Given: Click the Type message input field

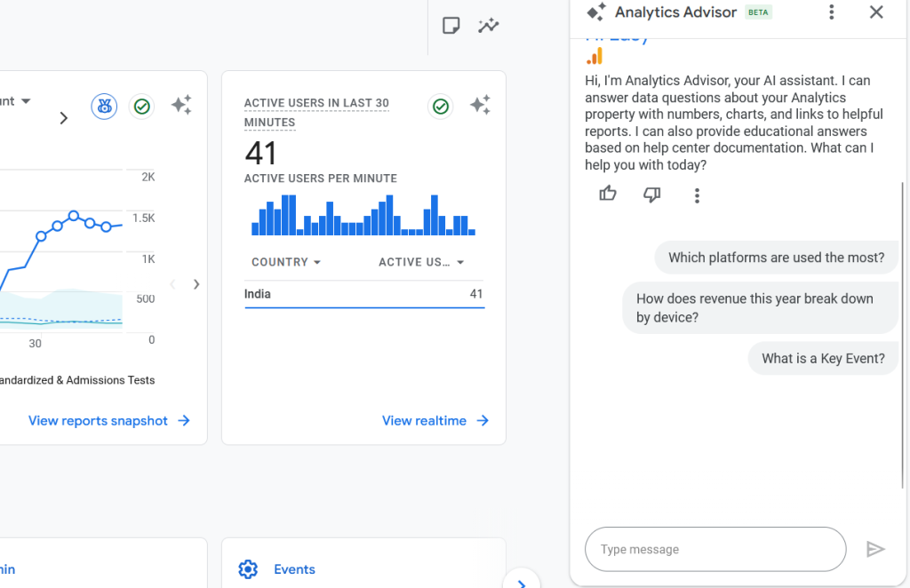Looking at the screenshot, I should point(715,549).
